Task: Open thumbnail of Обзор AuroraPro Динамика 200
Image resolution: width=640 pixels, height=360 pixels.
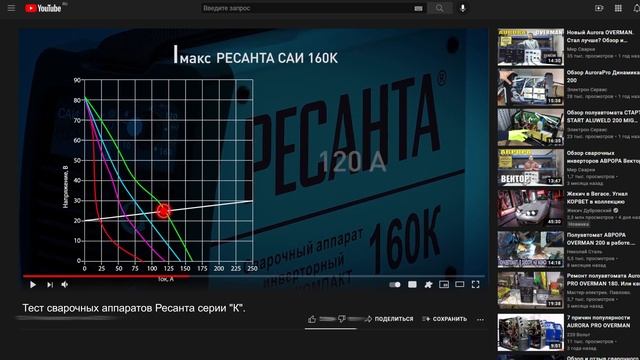Action: [x=531, y=87]
